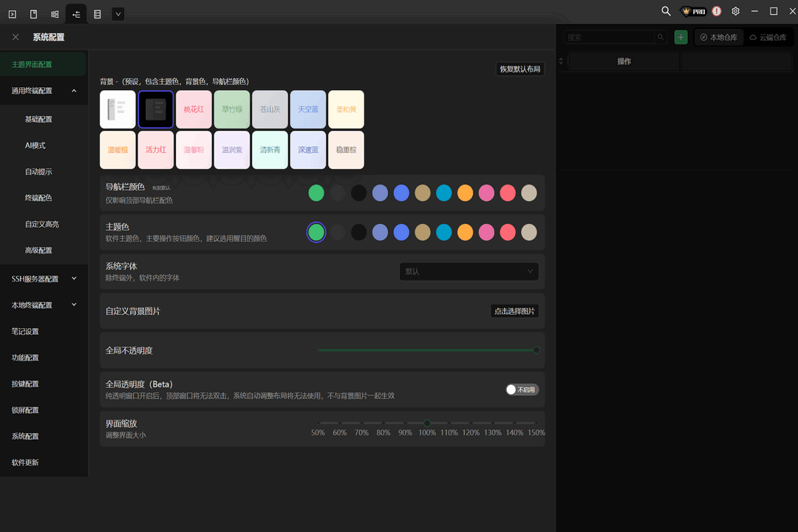Close the 系统配置 panel with X
Screen dimensions: 798x532
(x=16, y=37)
